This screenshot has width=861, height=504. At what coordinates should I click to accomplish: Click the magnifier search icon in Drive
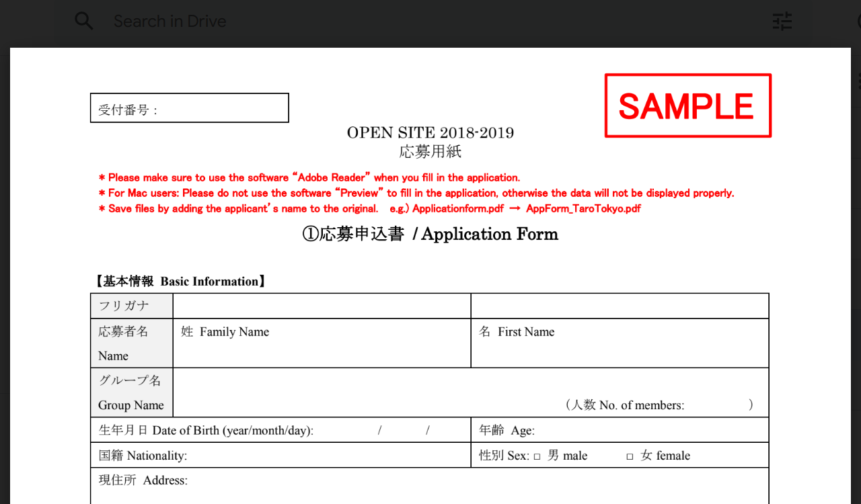tap(84, 21)
